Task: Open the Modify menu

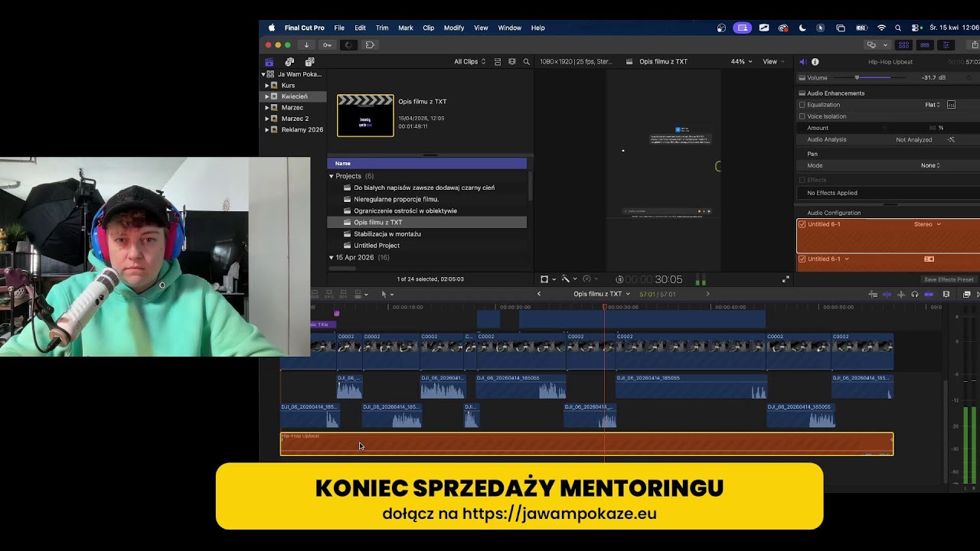Action: click(x=454, y=28)
